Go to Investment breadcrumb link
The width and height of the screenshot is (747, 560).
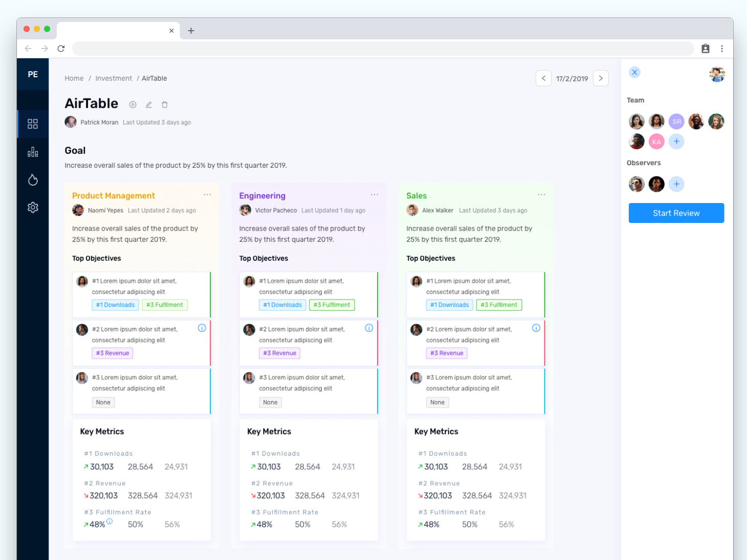114,78
